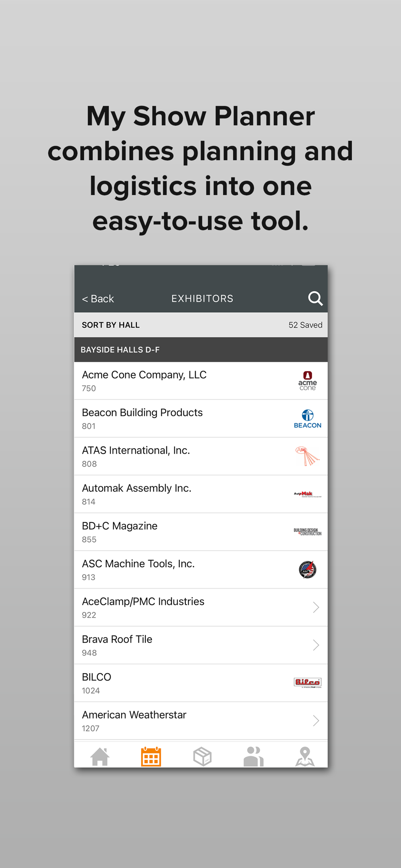401x868 pixels.
Task: Select Beacon Building Products exhibitor
Action: [201, 418]
